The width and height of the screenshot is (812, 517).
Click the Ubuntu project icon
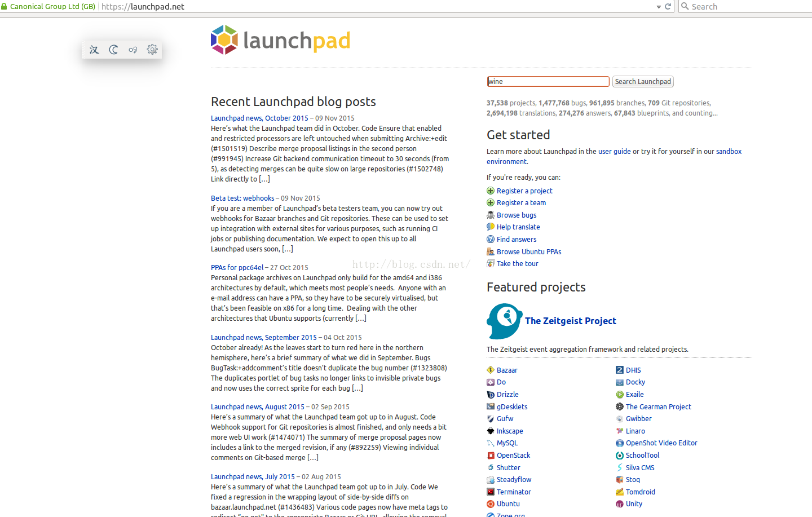(x=491, y=503)
